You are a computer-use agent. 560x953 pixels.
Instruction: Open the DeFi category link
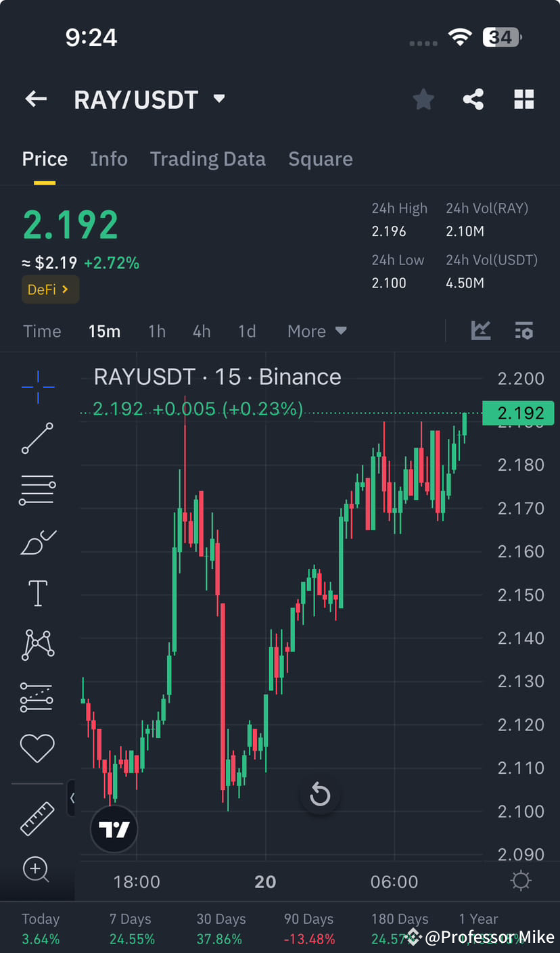tap(50, 289)
